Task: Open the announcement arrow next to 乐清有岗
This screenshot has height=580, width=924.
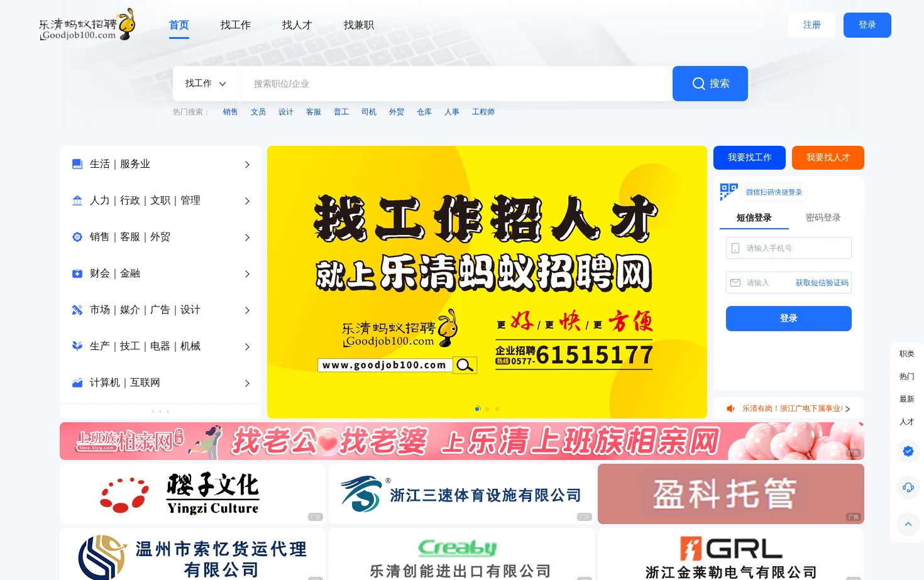Action: tap(848, 409)
